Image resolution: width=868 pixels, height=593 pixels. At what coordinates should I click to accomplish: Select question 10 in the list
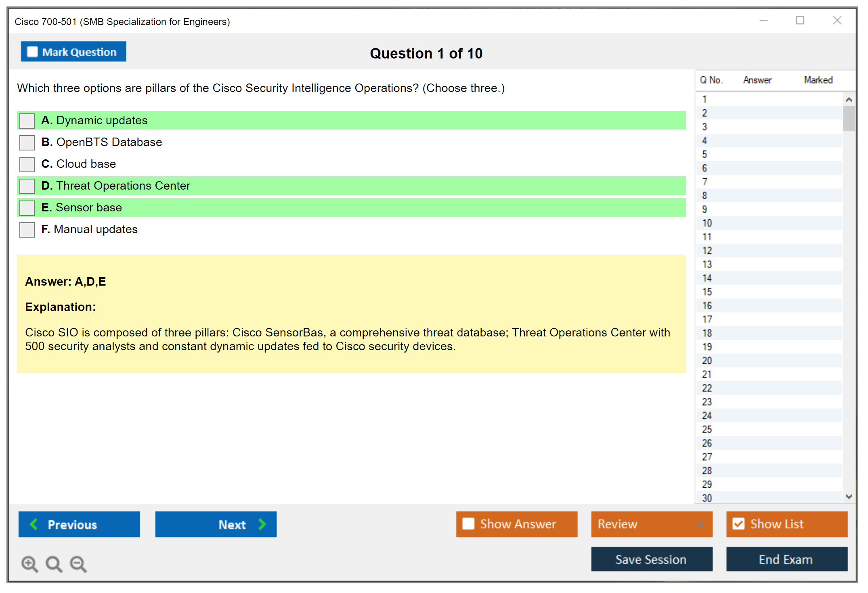(707, 223)
